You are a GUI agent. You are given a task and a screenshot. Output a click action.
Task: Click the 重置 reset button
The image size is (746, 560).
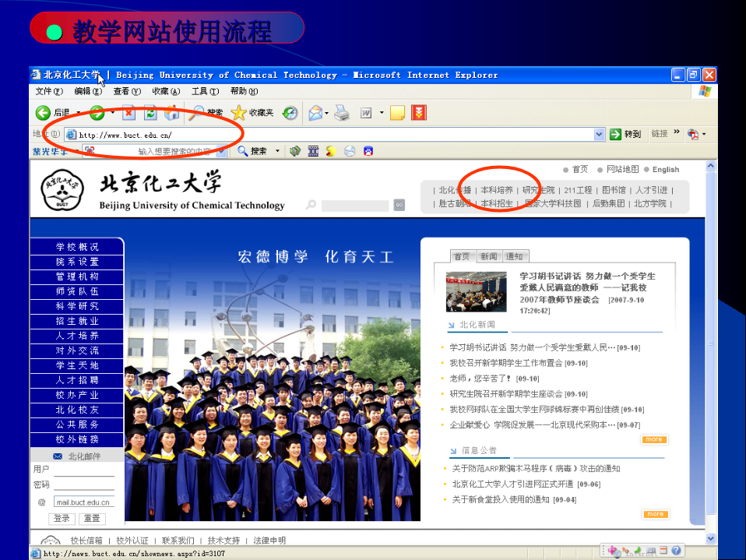pos(93,519)
